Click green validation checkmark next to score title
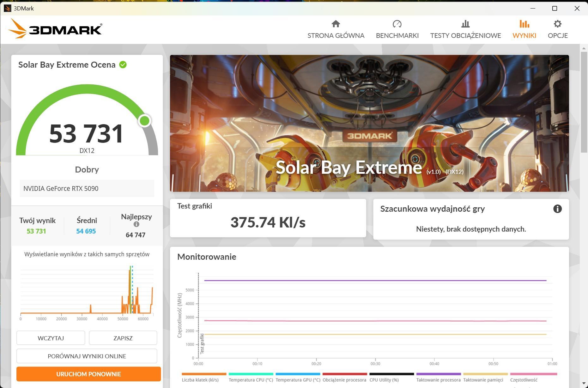The height and width of the screenshot is (388, 588). (x=123, y=65)
